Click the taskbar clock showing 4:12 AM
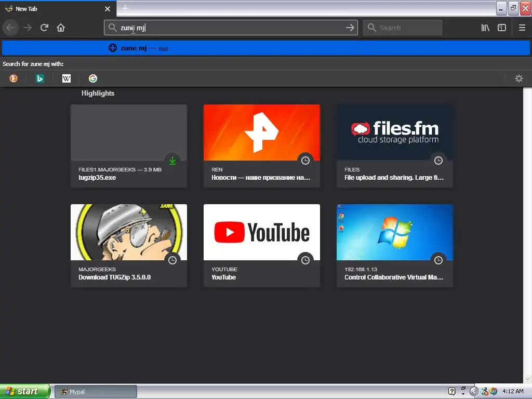 [x=513, y=391]
